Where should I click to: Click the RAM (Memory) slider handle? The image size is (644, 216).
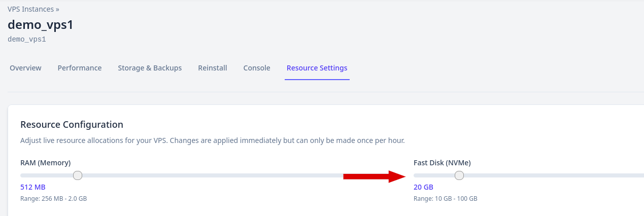pyautogui.click(x=78, y=175)
